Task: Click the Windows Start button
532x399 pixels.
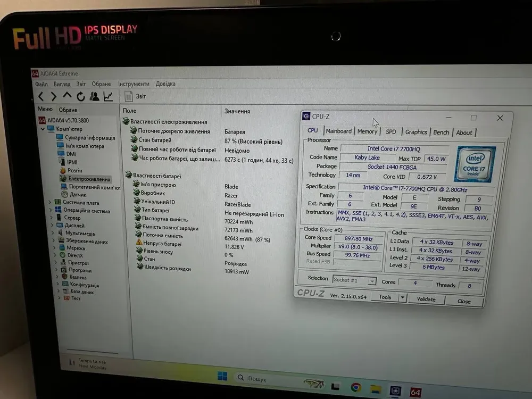Action: [x=222, y=377]
